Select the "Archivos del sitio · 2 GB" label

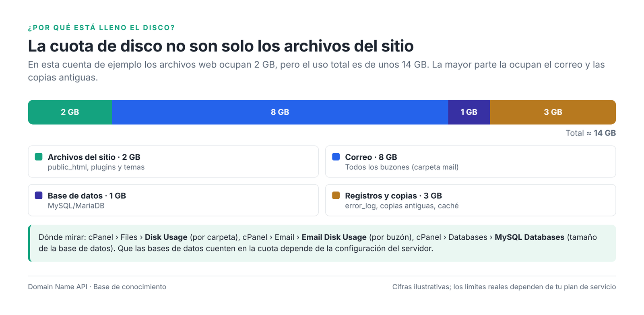[94, 157]
